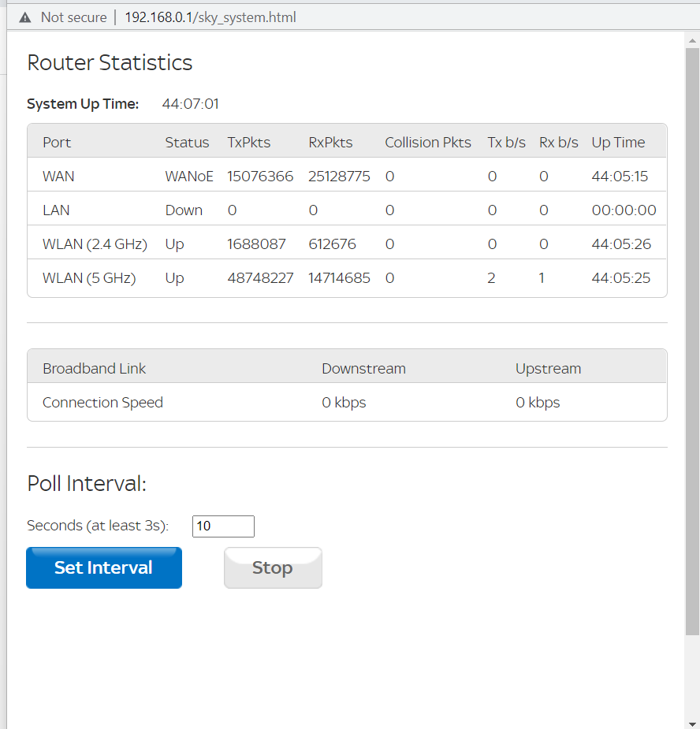Click the Collision Pkts column header
The image size is (700, 729).
pos(427,143)
